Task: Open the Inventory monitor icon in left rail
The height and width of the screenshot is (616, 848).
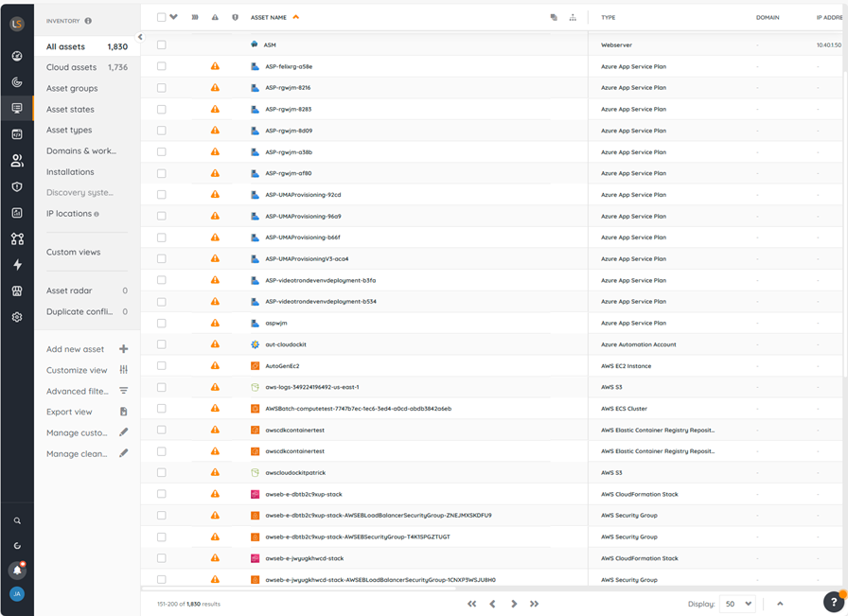Action: 17,108
